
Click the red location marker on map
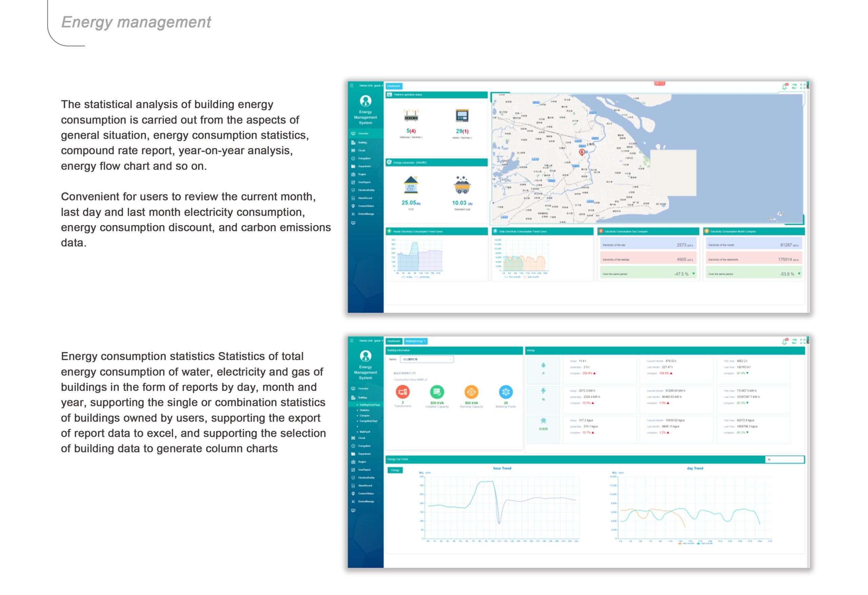pyautogui.click(x=581, y=152)
